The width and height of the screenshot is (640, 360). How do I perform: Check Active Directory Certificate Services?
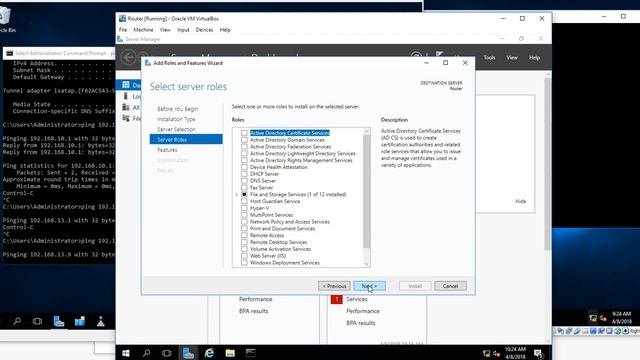[244, 133]
